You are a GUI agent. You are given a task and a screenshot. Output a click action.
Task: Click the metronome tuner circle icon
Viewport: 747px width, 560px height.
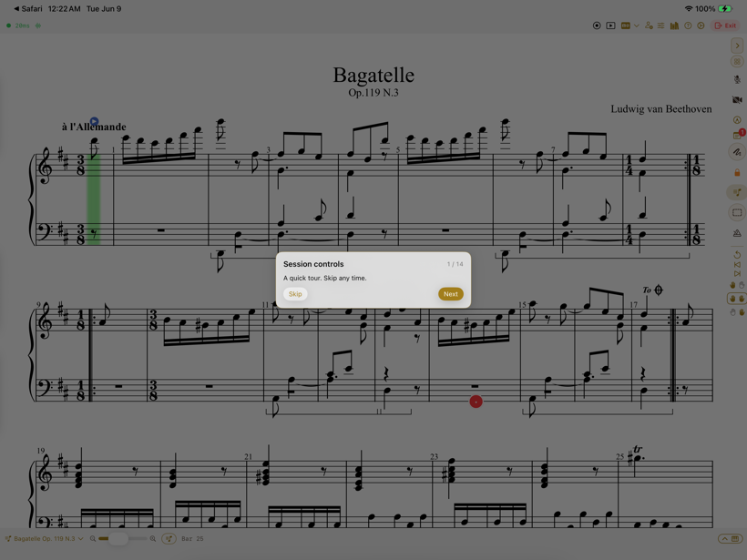tap(737, 120)
